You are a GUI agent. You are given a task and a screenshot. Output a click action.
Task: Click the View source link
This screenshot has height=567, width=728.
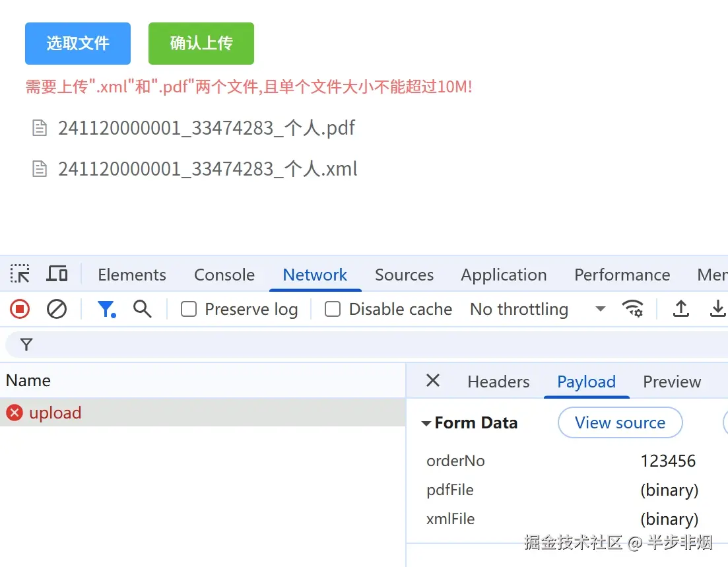pos(620,422)
